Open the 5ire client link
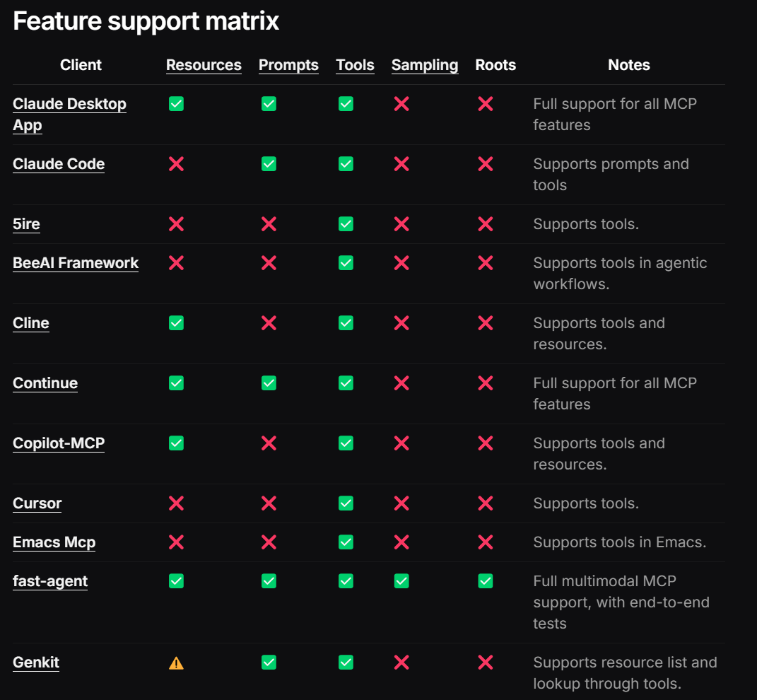This screenshot has width=757, height=700. [x=27, y=224]
